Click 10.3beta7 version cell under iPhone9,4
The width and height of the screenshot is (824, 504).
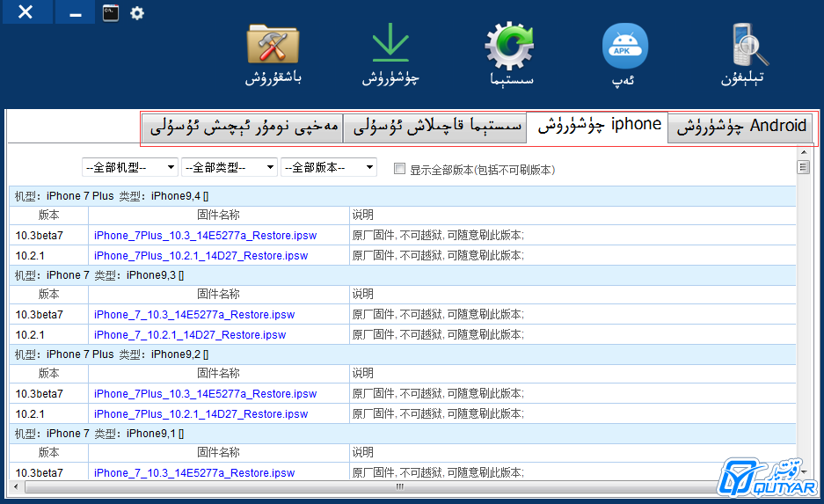[49, 236]
